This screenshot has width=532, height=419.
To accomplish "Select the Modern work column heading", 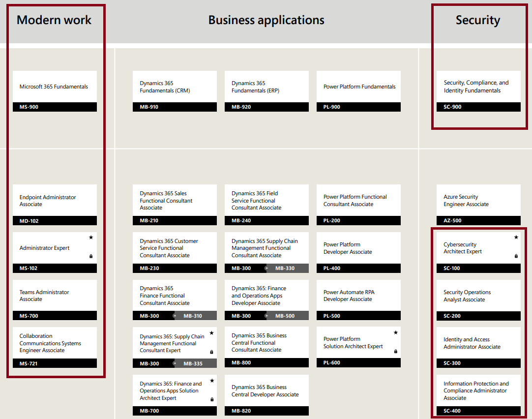I will coord(54,20).
